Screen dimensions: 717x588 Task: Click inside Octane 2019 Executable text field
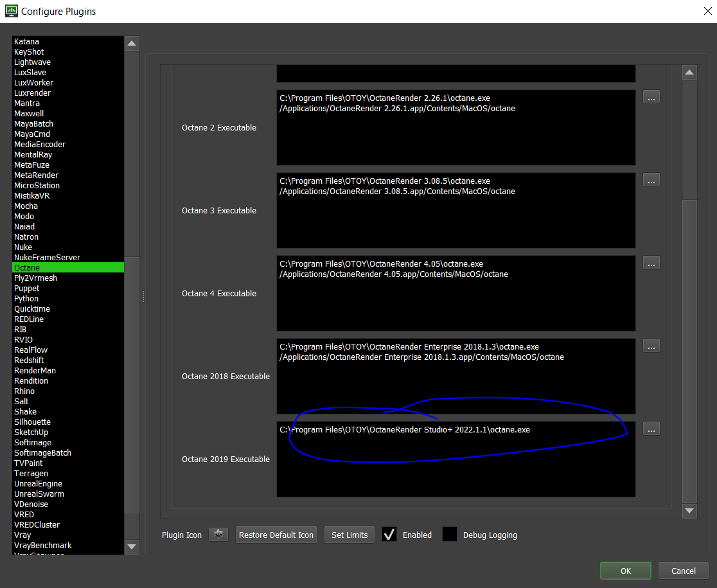click(x=456, y=459)
